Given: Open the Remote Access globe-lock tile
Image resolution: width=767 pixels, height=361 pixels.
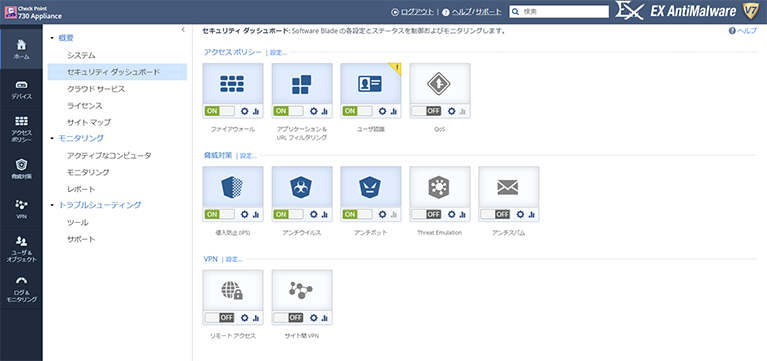Looking at the screenshot, I should pyautogui.click(x=233, y=291).
